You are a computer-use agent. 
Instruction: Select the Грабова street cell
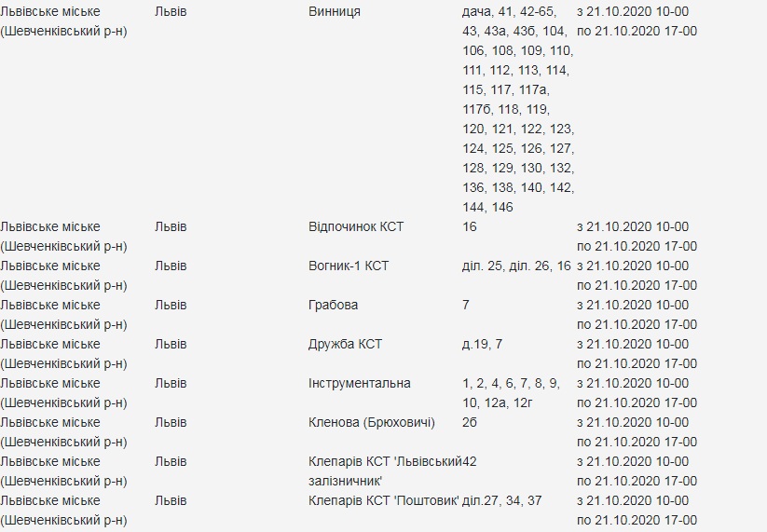tap(333, 306)
